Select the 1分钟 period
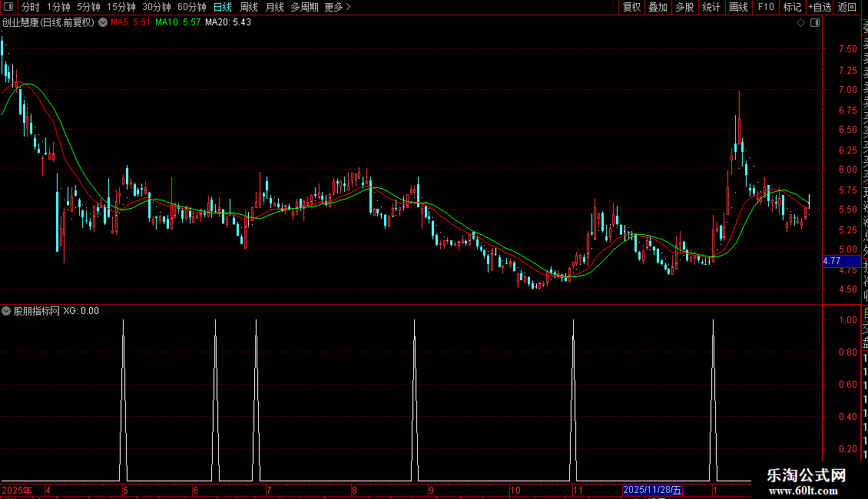This screenshot has height=499, width=868. (58, 7)
